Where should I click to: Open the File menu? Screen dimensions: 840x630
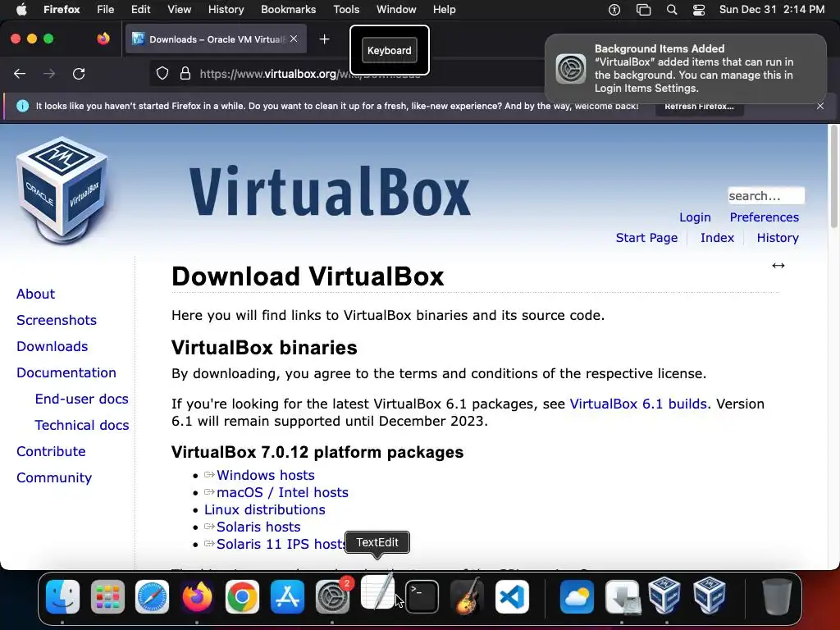tap(105, 10)
